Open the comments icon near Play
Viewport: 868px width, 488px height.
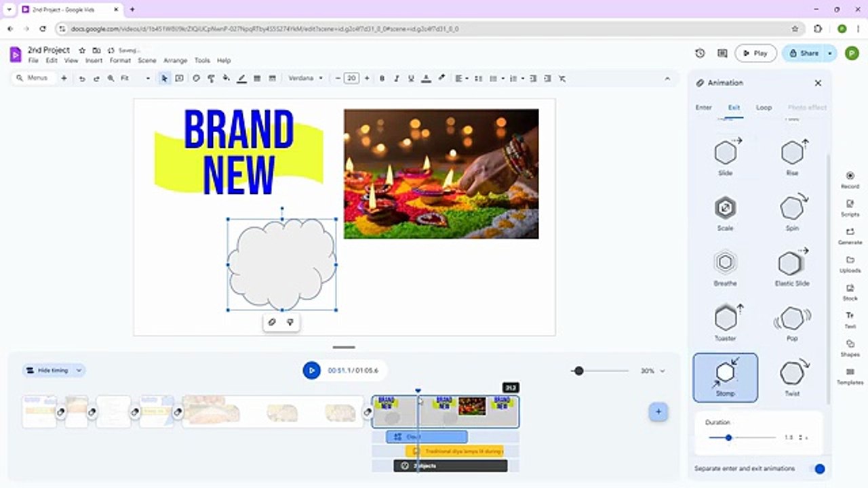click(x=722, y=53)
